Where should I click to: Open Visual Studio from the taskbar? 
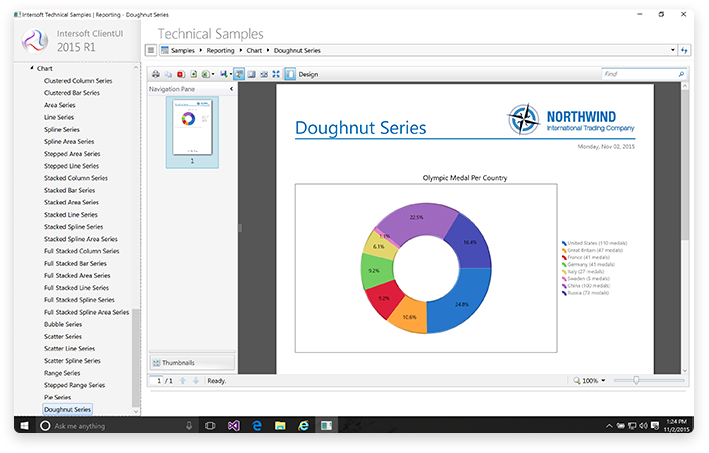233,425
